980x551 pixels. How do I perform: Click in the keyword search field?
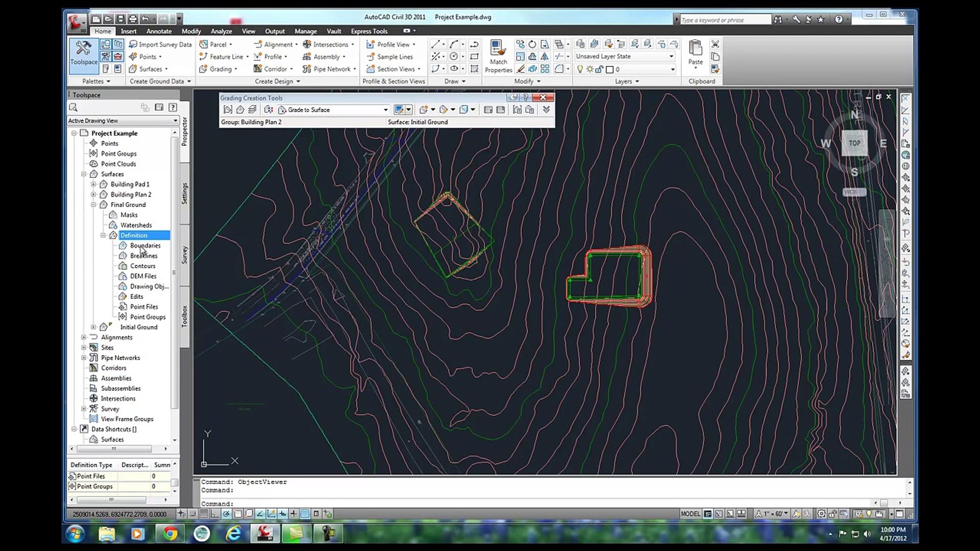point(725,20)
